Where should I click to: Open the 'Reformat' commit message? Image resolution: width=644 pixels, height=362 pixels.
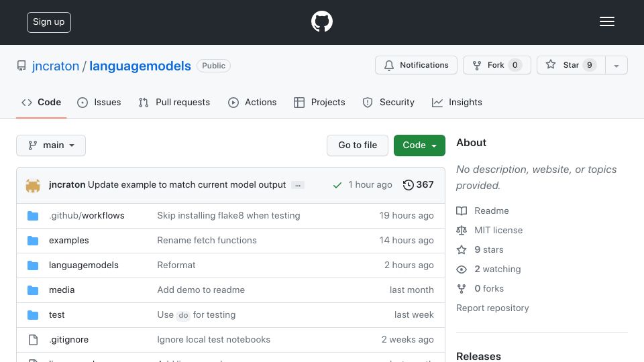[x=176, y=265]
